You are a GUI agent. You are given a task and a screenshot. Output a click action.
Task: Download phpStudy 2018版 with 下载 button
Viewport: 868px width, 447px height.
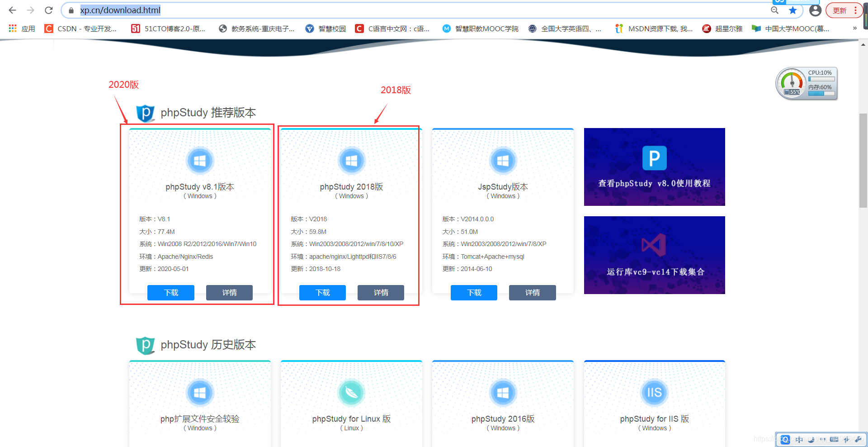[x=322, y=293]
